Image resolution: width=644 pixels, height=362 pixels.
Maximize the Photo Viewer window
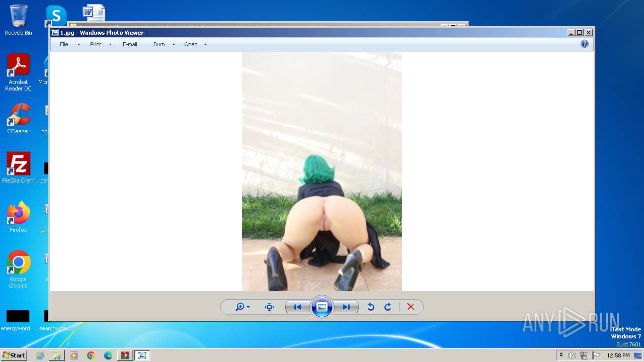(x=580, y=33)
